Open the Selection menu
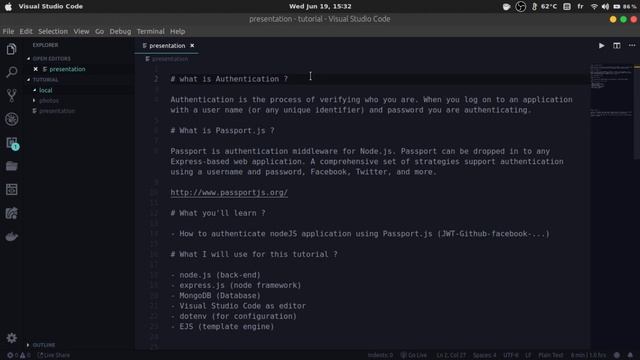The width and height of the screenshot is (640, 360). pos(53,31)
